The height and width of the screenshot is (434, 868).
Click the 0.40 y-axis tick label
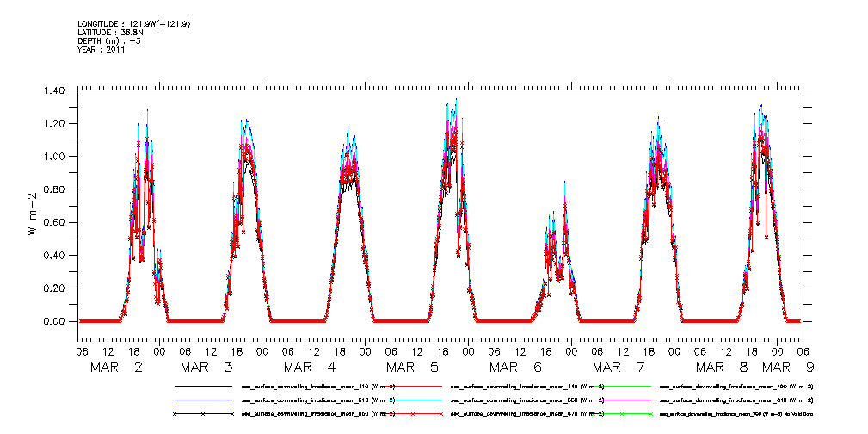54,256
